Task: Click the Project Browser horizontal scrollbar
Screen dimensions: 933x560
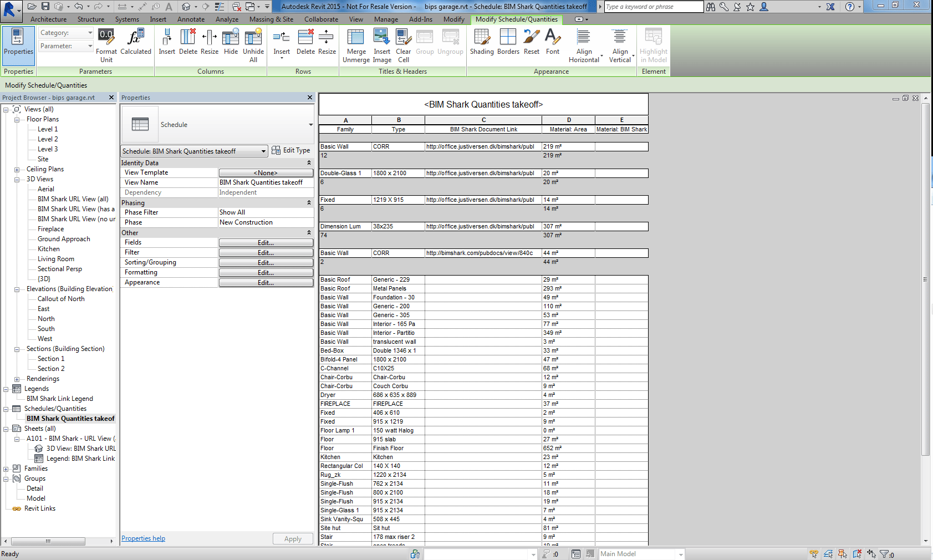Action: (x=48, y=541)
